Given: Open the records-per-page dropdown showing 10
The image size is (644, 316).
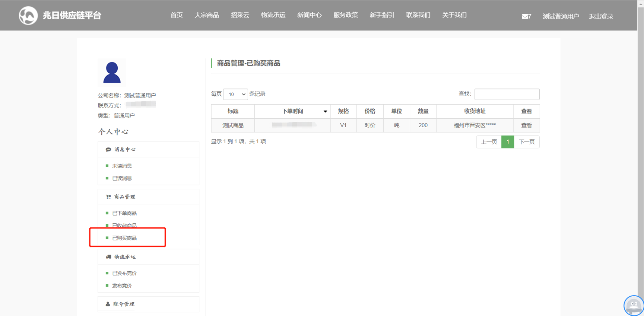Looking at the screenshot, I should pyautogui.click(x=235, y=94).
